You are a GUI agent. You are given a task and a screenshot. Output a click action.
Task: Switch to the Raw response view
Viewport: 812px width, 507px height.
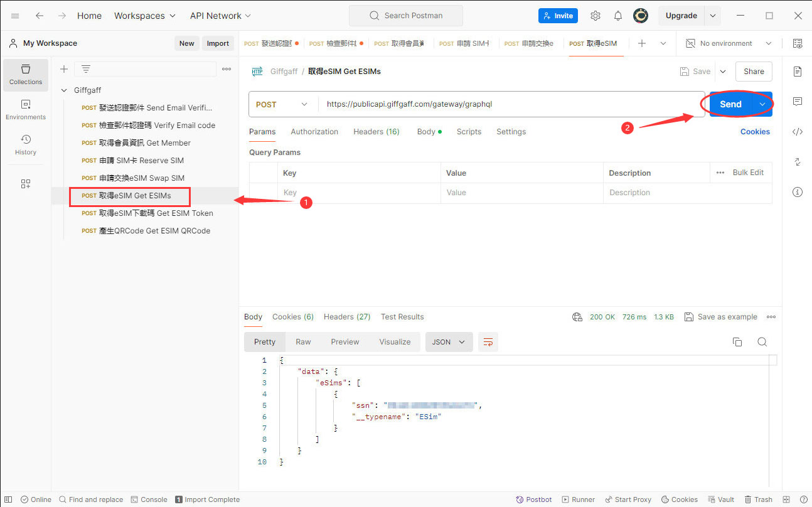pos(303,342)
